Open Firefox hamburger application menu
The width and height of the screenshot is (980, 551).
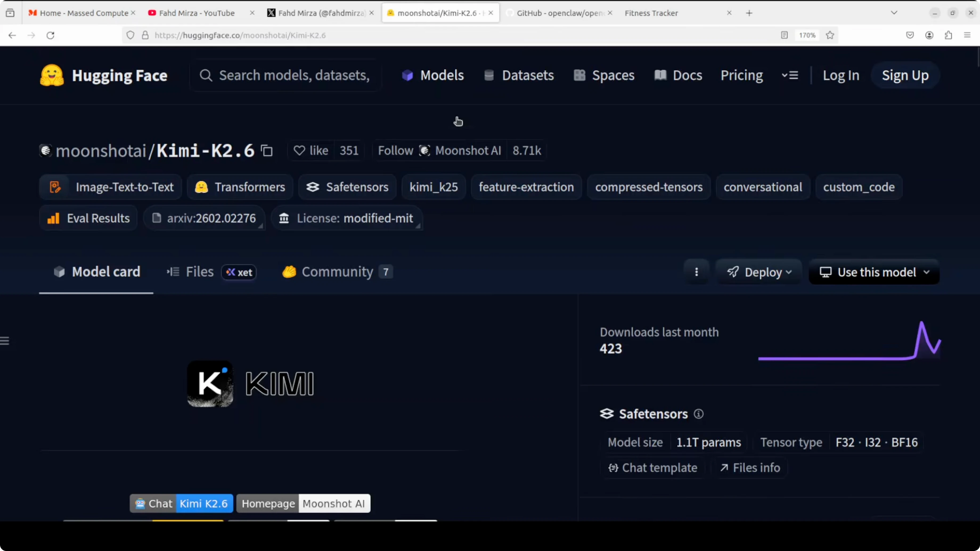967,35
